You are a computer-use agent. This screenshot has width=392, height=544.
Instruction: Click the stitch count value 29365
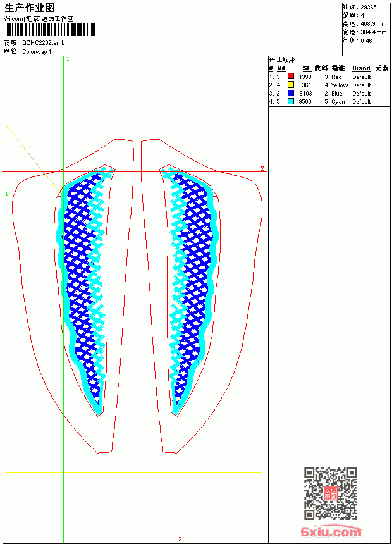click(x=369, y=8)
